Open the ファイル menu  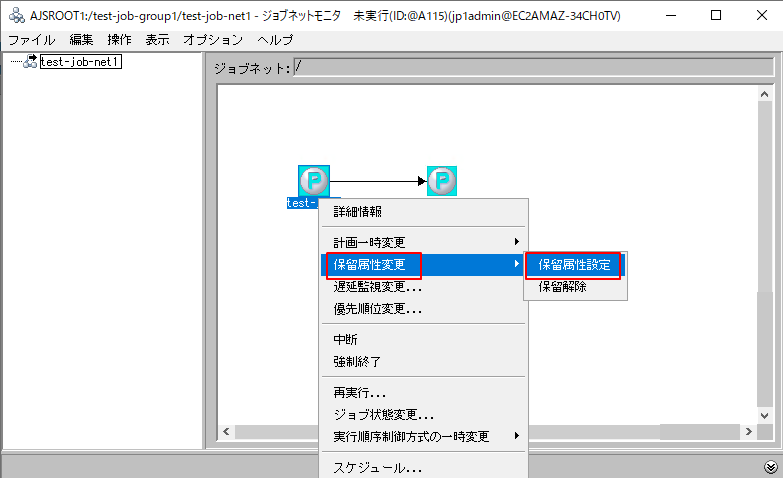[x=31, y=40]
